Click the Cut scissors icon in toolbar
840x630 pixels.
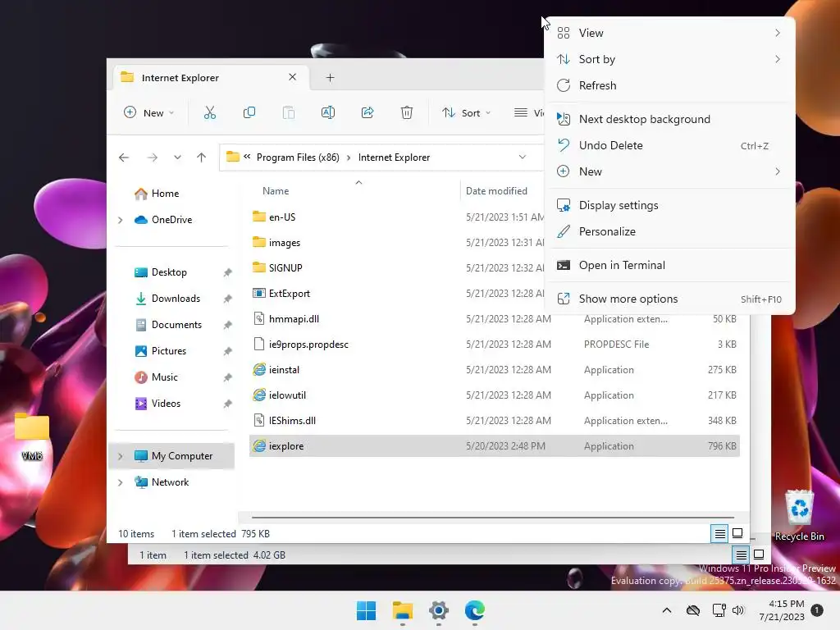(209, 112)
